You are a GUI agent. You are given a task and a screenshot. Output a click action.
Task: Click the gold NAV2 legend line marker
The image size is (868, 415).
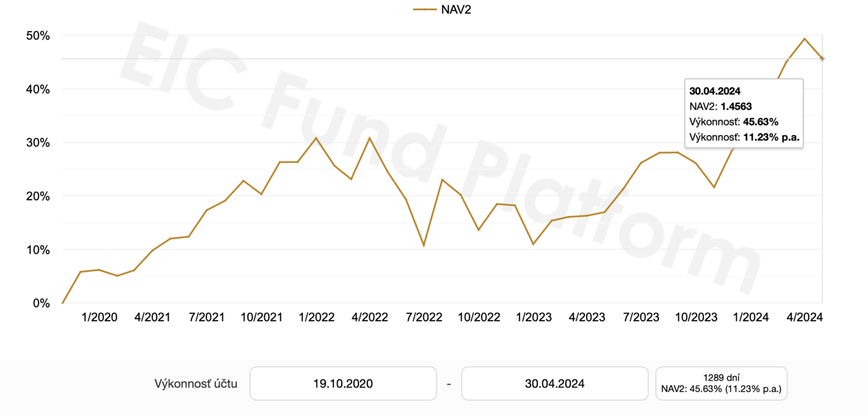(x=424, y=9)
